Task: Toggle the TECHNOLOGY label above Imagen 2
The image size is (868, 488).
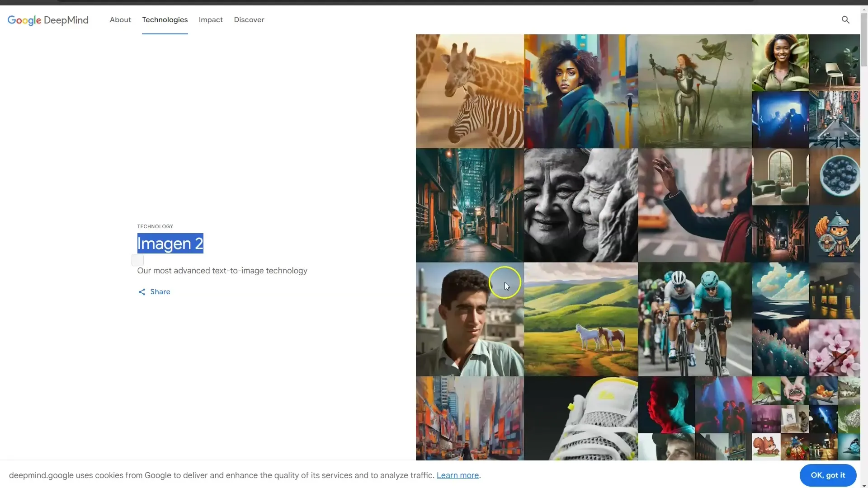Action: tap(155, 226)
